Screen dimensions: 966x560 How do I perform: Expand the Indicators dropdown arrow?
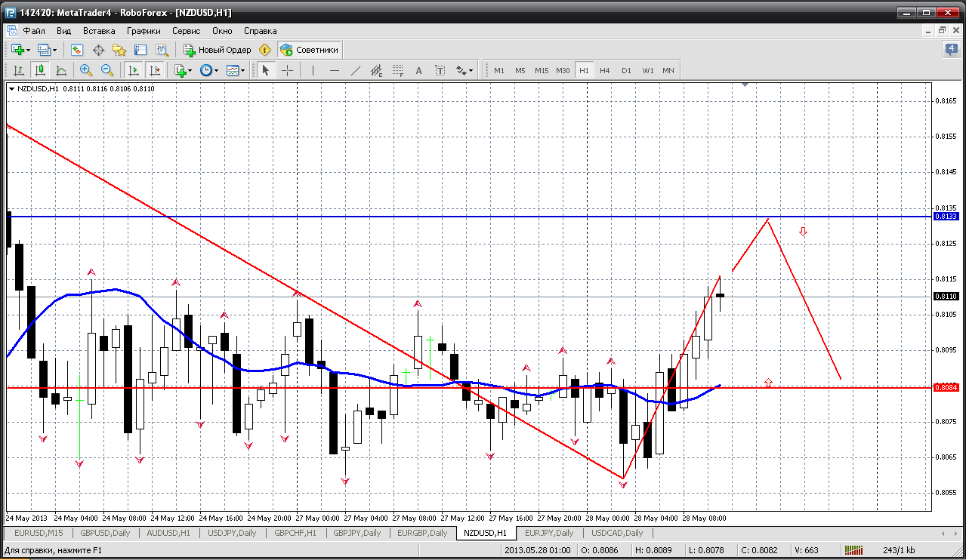click(190, 71)
